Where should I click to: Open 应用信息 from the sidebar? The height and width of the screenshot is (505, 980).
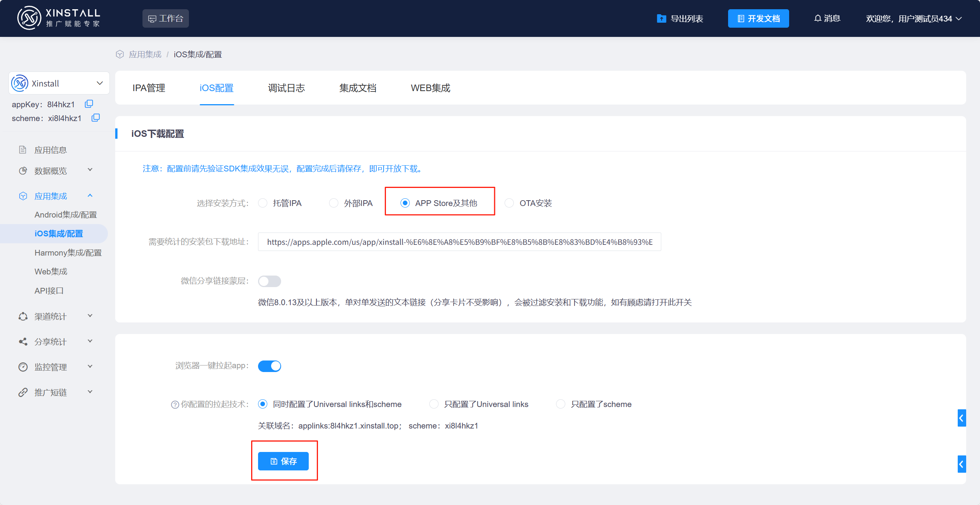51,149
